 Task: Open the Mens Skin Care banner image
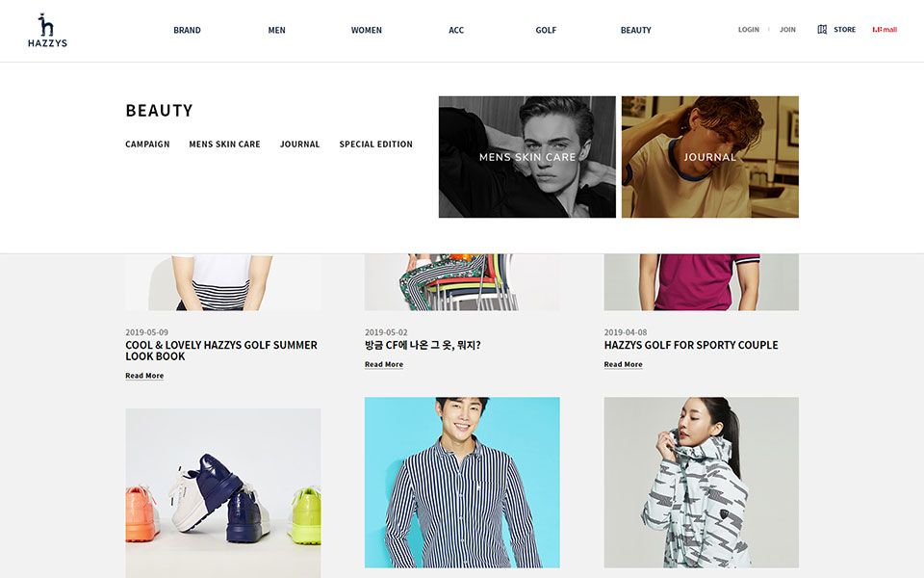(527, 157)
